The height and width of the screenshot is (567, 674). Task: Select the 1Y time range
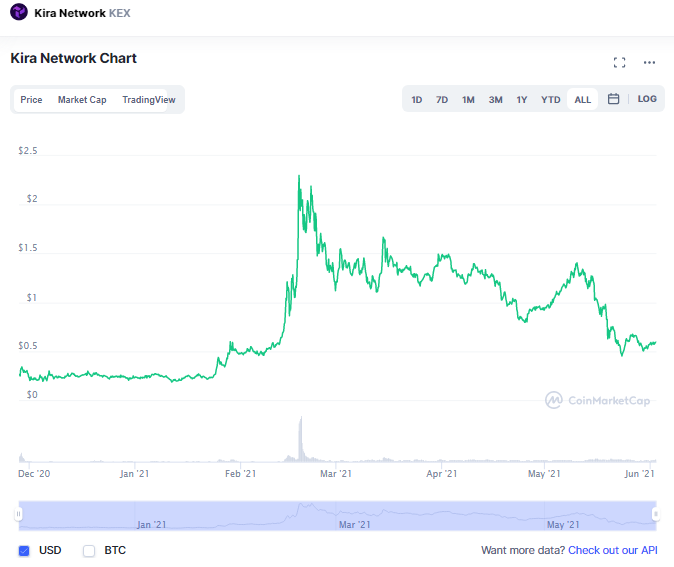click(522, 100)
